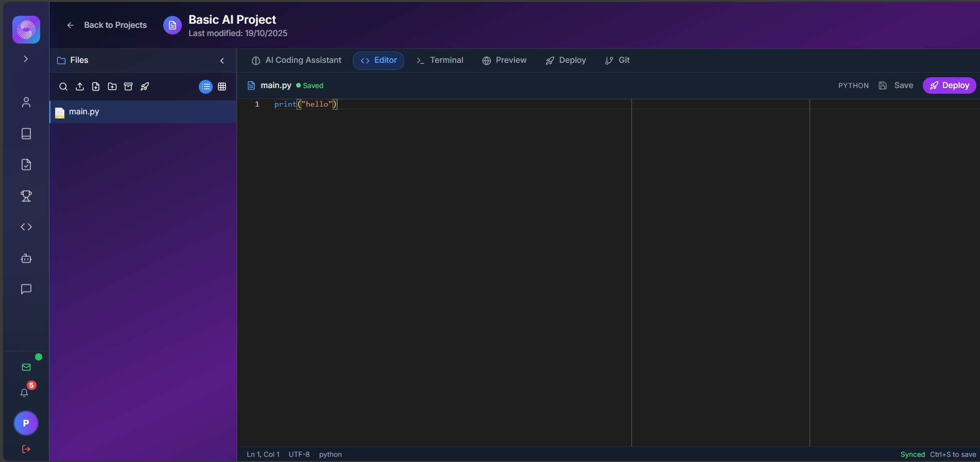Open the AI Coding Assistant tab
The image size is (980, 462).
tap(297, 60)
